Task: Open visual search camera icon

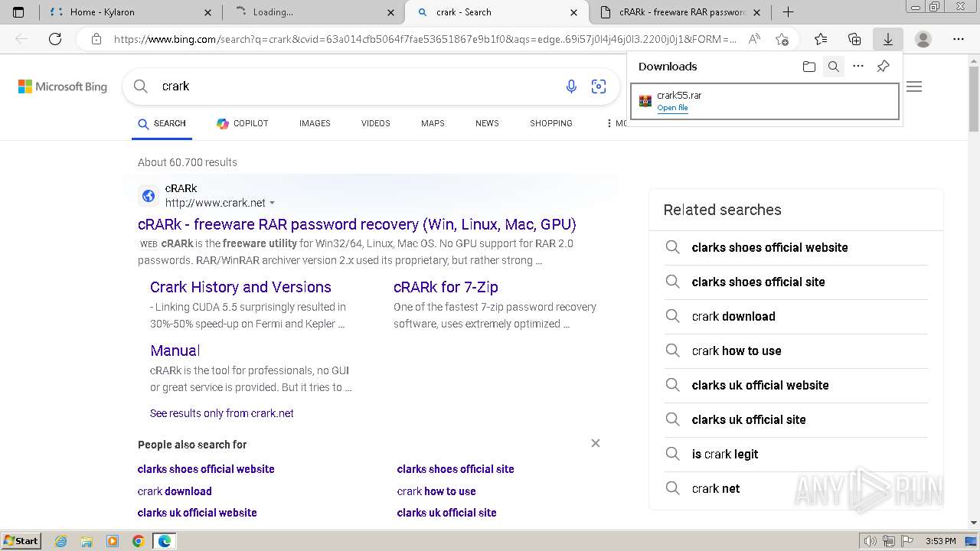Action: (x=599, y=86)
